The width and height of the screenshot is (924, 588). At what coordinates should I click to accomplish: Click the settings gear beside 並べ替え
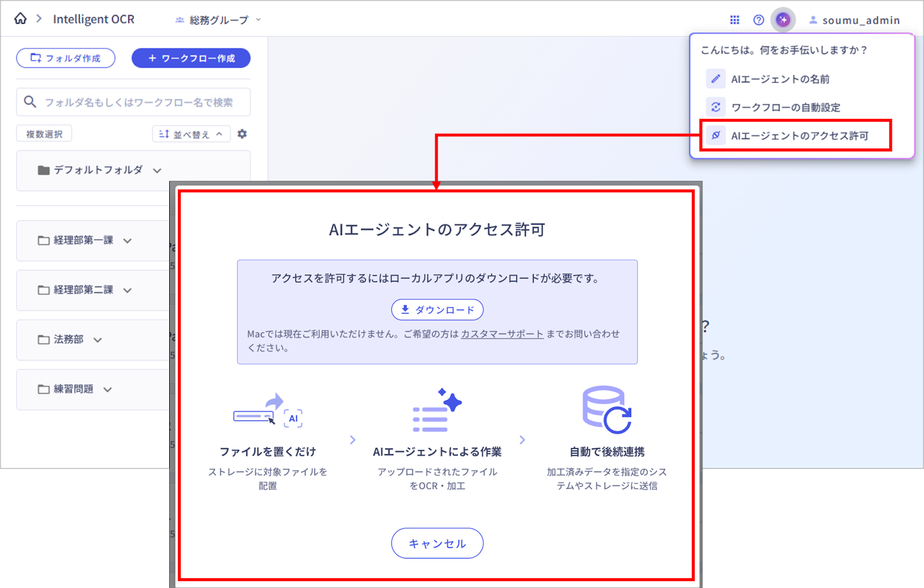pos(242,134)
